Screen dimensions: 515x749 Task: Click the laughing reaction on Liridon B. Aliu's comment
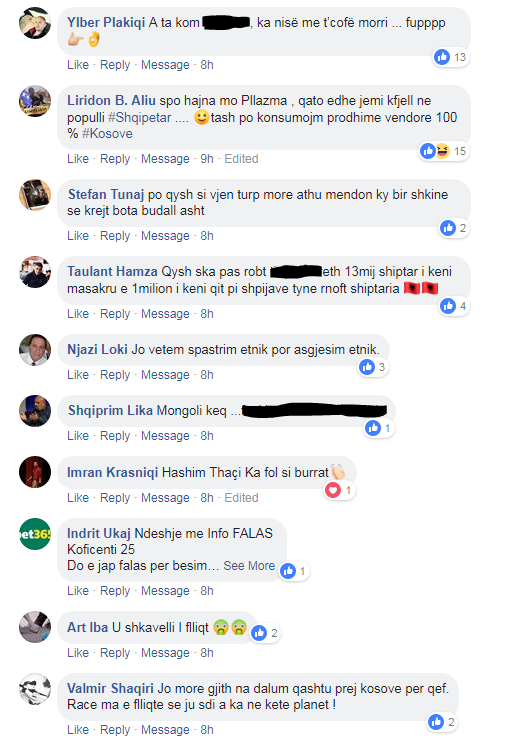(443, 151)
